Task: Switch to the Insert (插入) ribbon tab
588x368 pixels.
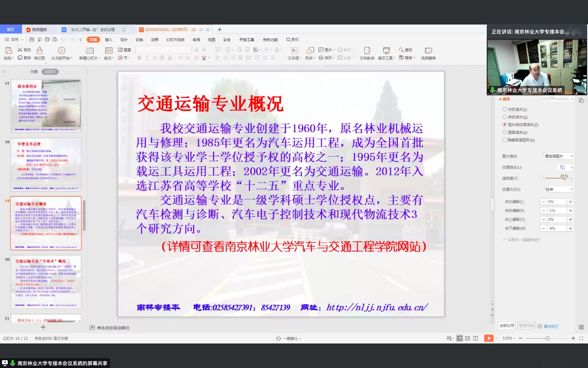Action: [x=108, y=40]
